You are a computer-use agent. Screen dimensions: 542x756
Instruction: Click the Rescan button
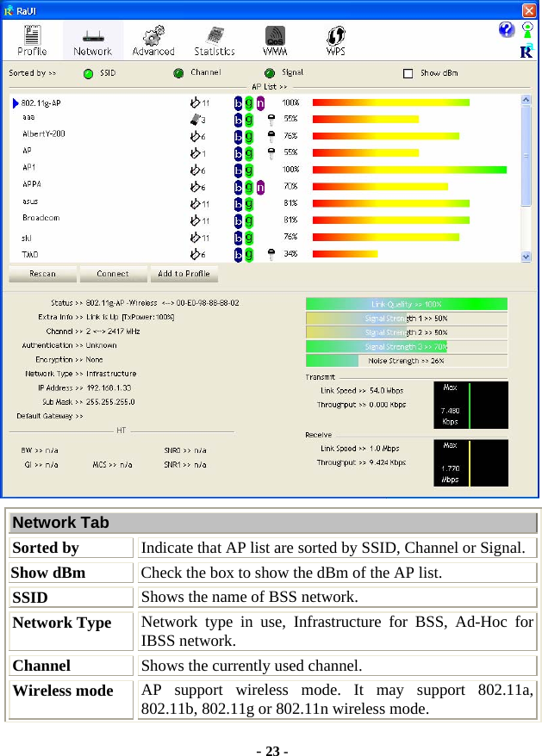42,274
